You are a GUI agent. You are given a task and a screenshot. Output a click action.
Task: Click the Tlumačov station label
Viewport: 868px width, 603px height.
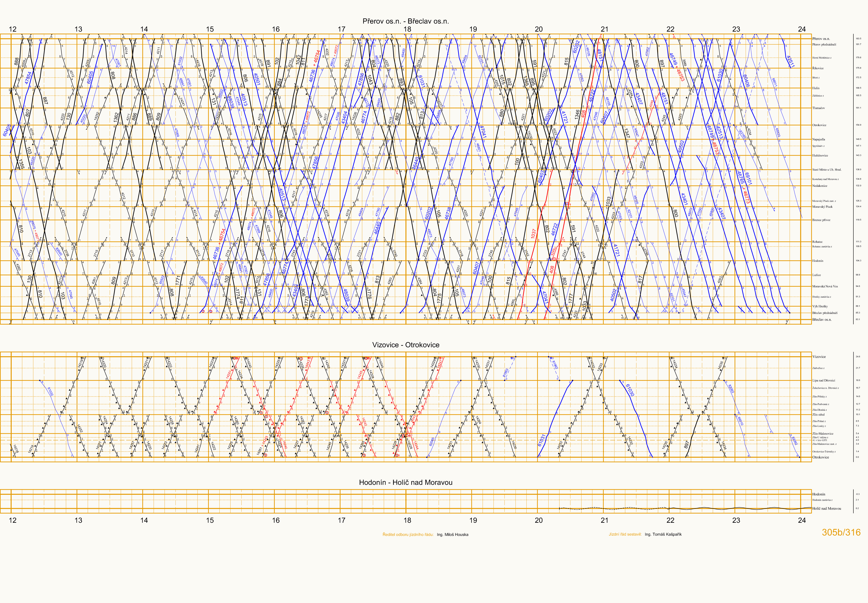click(x=818, y=108)
